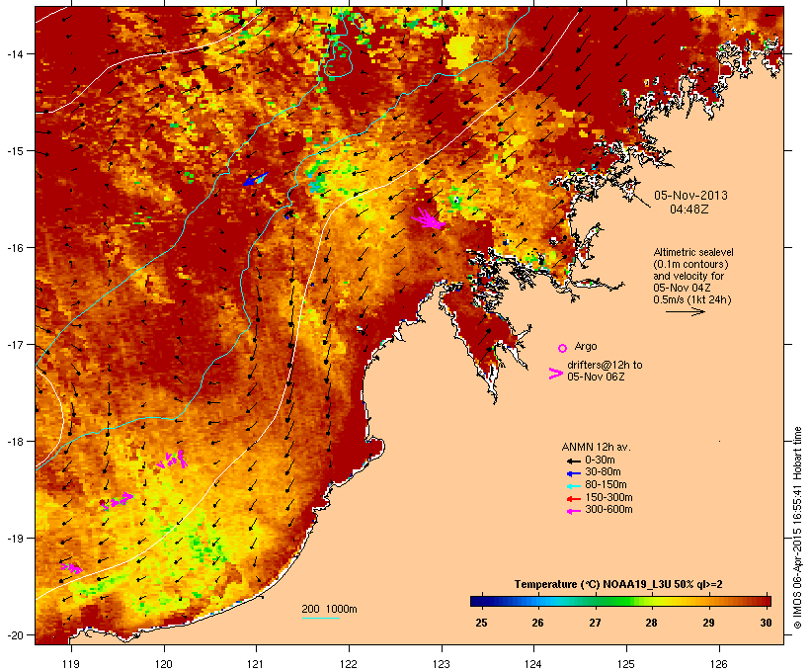Click the magenta drifter cluster near 123E 15.7S
This screenshot has width=810, height=672.
coord(429,219)
